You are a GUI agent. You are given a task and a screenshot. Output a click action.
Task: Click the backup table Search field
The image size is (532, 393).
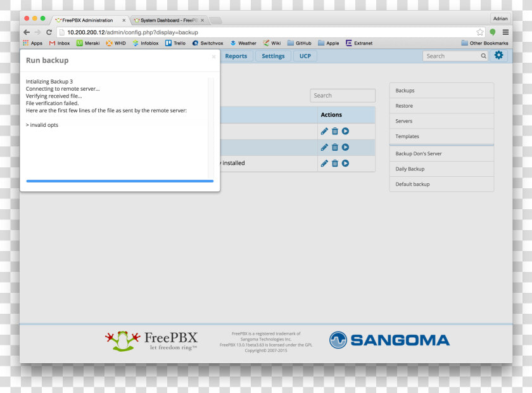click(343, 96)
